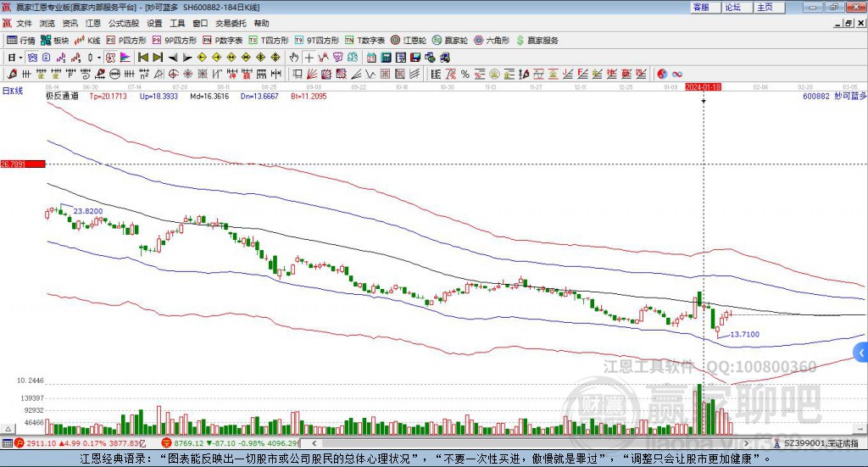Click the 2024-01-18 date marker
868x467 pixels.
[703, 86]
